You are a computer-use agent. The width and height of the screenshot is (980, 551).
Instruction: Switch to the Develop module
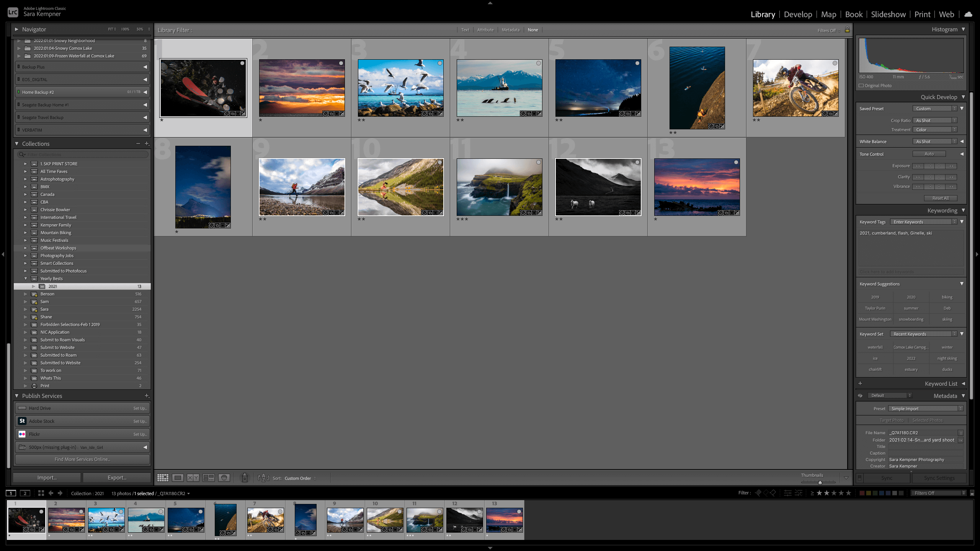click(x=798, y=15)
